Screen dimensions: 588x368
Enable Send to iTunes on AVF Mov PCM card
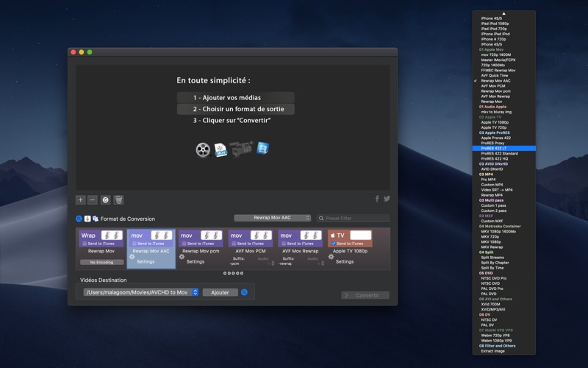pyautogui.click(x=234, y=244)
